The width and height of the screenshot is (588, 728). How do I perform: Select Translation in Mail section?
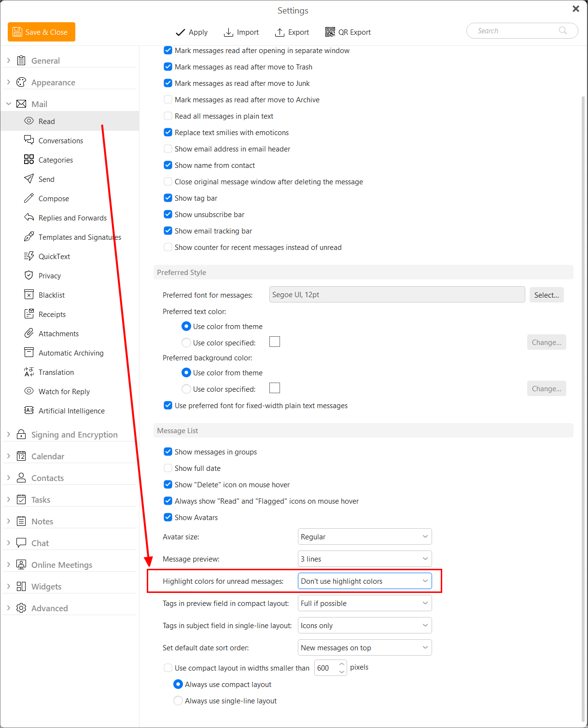[56, 372]
